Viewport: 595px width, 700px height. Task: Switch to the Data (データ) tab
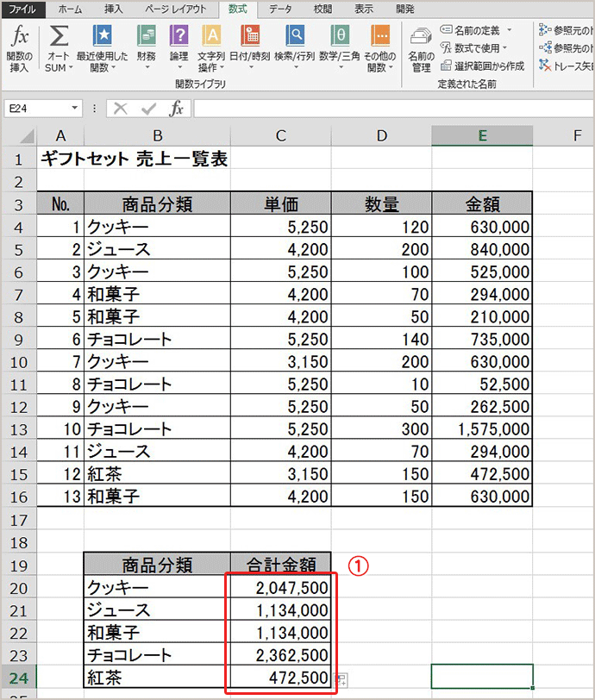[x=280, y=9]
